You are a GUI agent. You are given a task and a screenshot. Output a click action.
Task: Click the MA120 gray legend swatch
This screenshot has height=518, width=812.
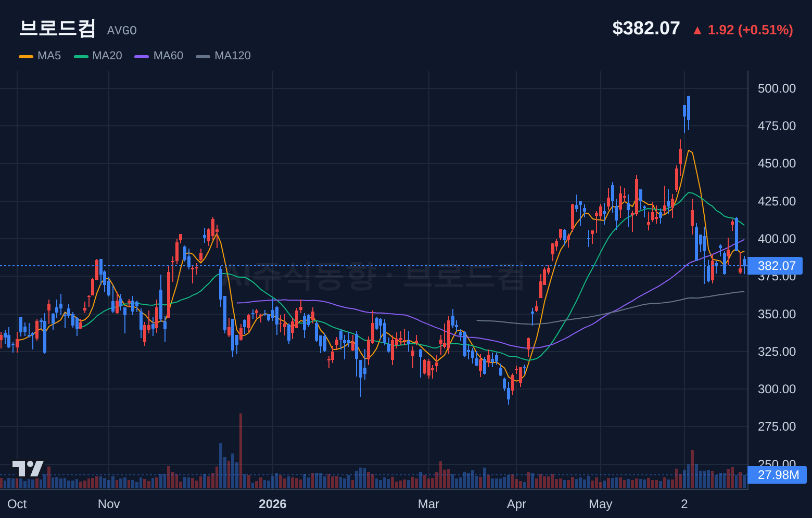click(x=203, y=56)
